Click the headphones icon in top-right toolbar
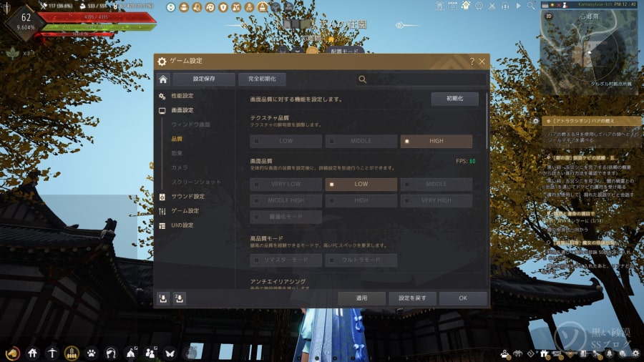 [505, 6]
